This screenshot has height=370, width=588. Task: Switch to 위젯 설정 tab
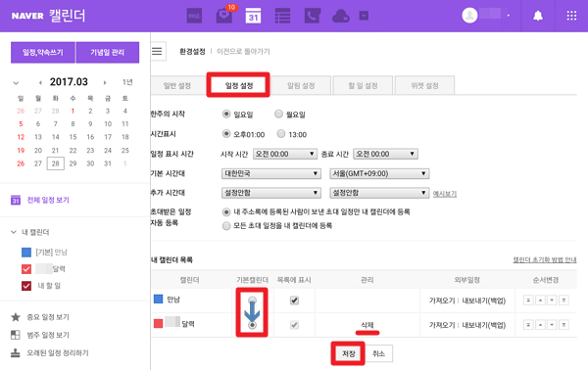[424, 85]
